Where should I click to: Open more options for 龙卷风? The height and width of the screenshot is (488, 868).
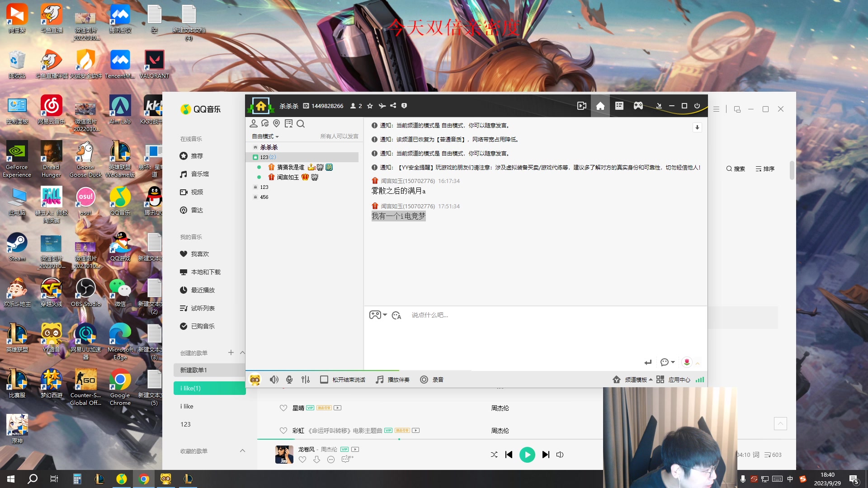pyautogui.click(x=331, y=460)
